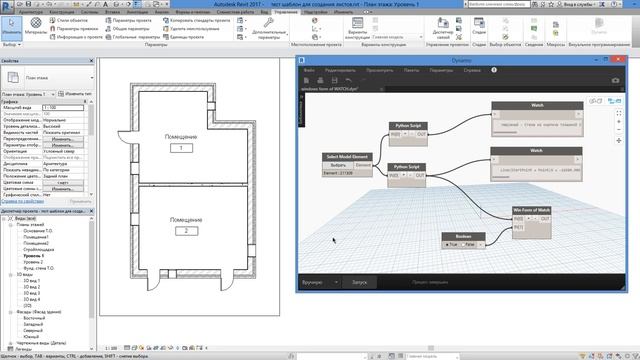Open Shared Parameters (Общие параметры)
Viewport: 640px width, 360px height.
[x=127, y=29]
